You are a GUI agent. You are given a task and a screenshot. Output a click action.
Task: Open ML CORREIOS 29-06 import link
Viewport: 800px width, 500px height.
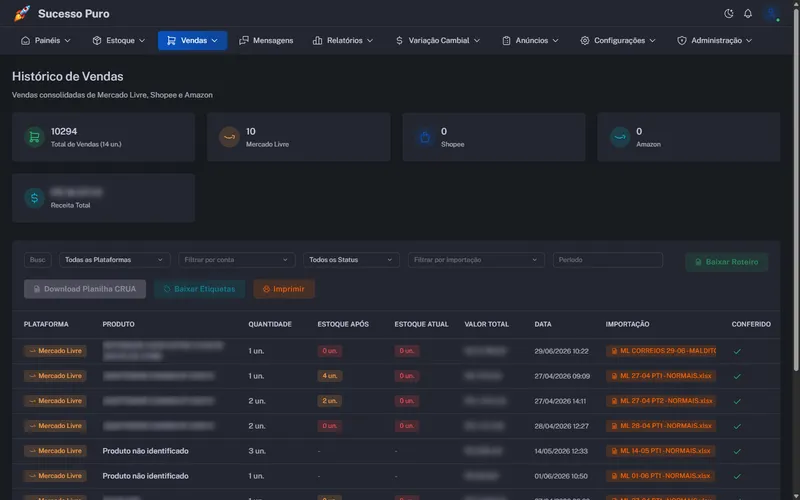(661, 351)
